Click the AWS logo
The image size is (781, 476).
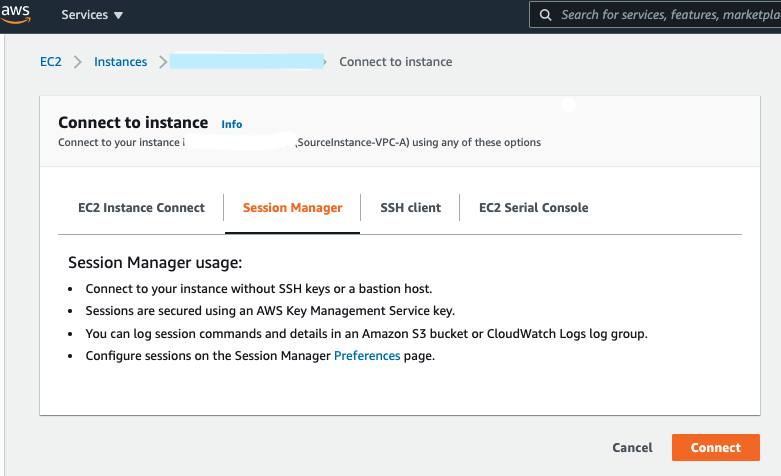click(16, 14)
